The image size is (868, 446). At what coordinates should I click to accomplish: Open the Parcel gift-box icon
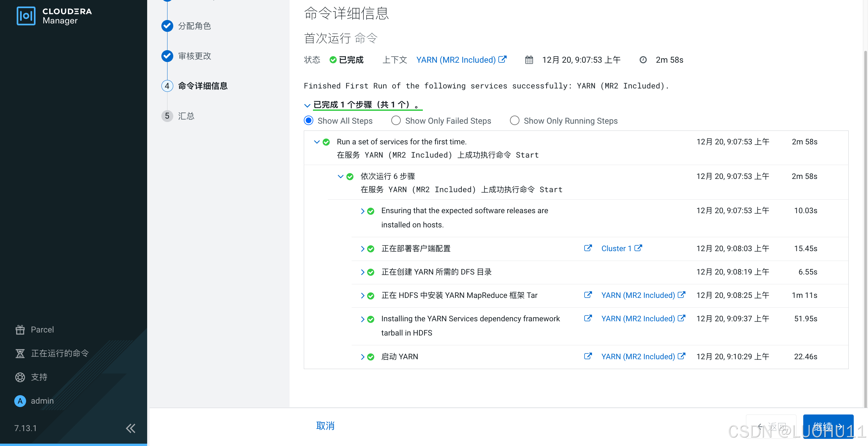point(20,329)
